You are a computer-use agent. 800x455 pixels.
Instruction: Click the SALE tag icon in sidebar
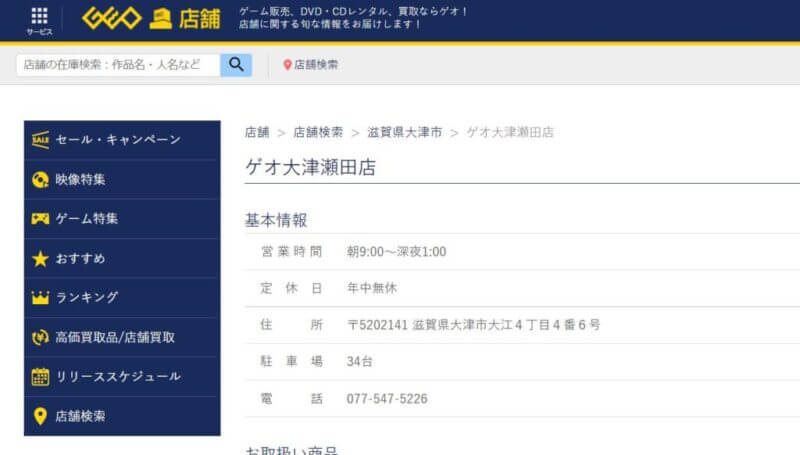click(40, 140)
